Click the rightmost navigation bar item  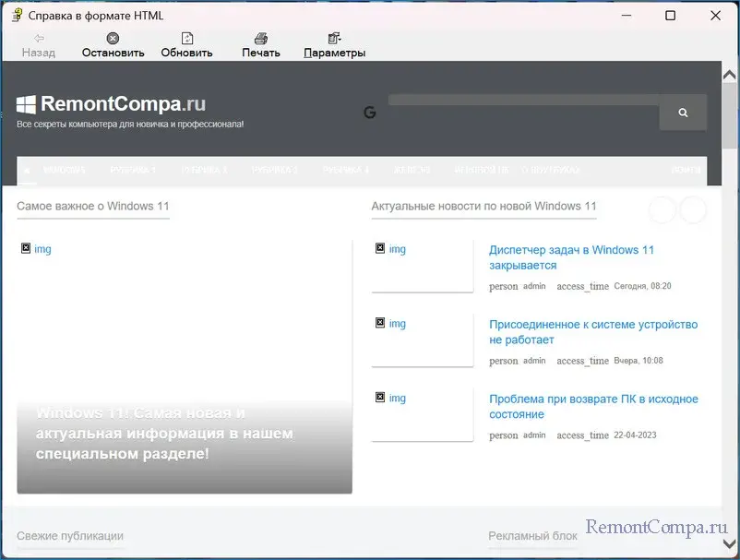click(x=685, y=171)
